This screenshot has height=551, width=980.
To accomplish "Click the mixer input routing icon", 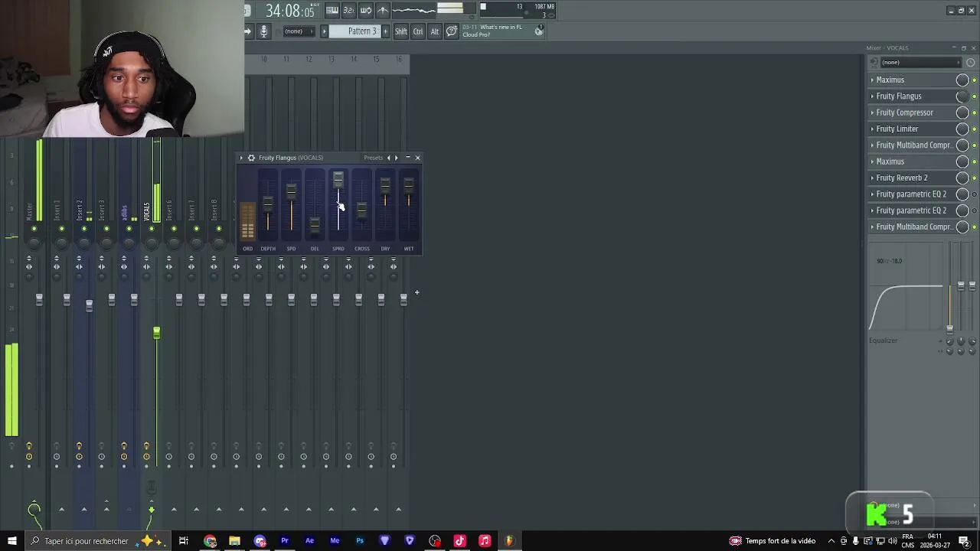I will (874, 63).
